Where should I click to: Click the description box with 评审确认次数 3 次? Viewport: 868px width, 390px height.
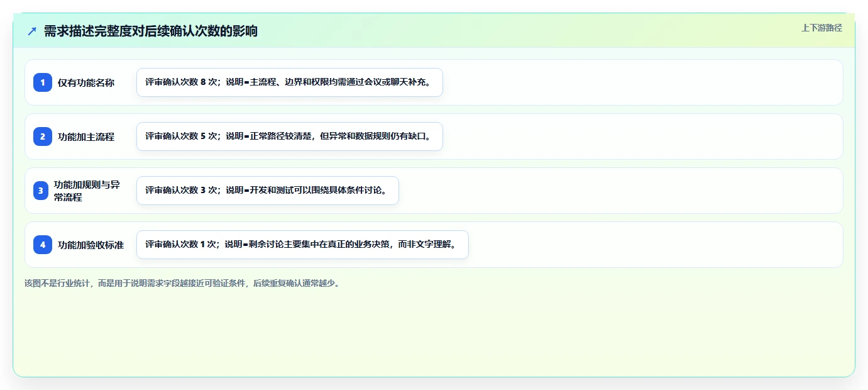268,191
